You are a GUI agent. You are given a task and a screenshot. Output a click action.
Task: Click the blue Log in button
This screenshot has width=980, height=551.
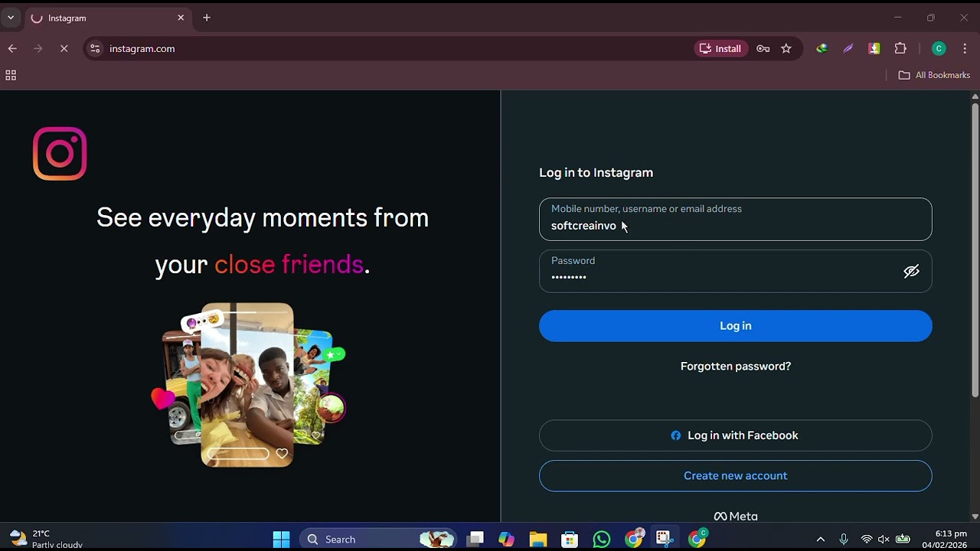(x=735, y=326)
